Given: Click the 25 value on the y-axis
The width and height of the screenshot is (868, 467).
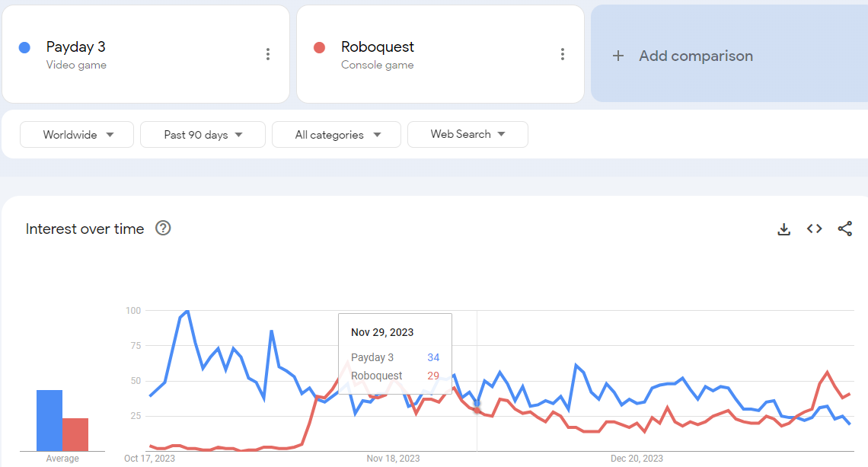Looking at the screenshot, I should tap(136, 416).
